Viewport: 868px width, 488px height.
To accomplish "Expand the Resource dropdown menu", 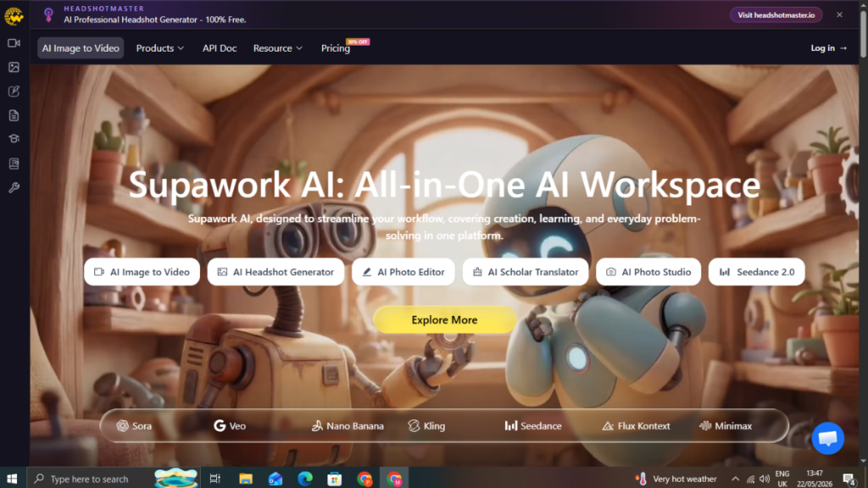I will point(278,48).
